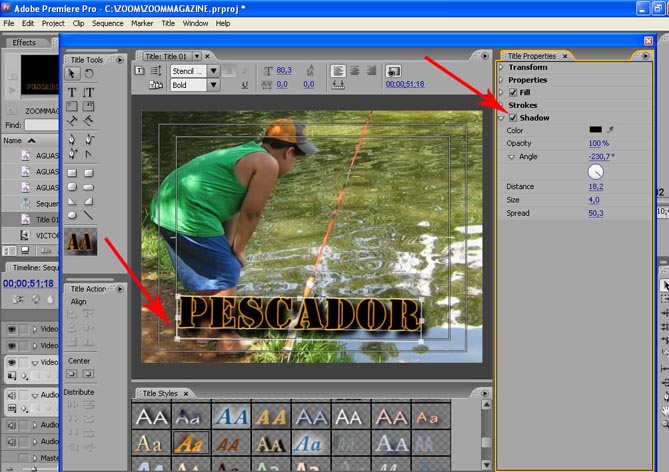669x472 pixels.
Task: Pick the Vertical Type tool
Action: tap(89, 91)
